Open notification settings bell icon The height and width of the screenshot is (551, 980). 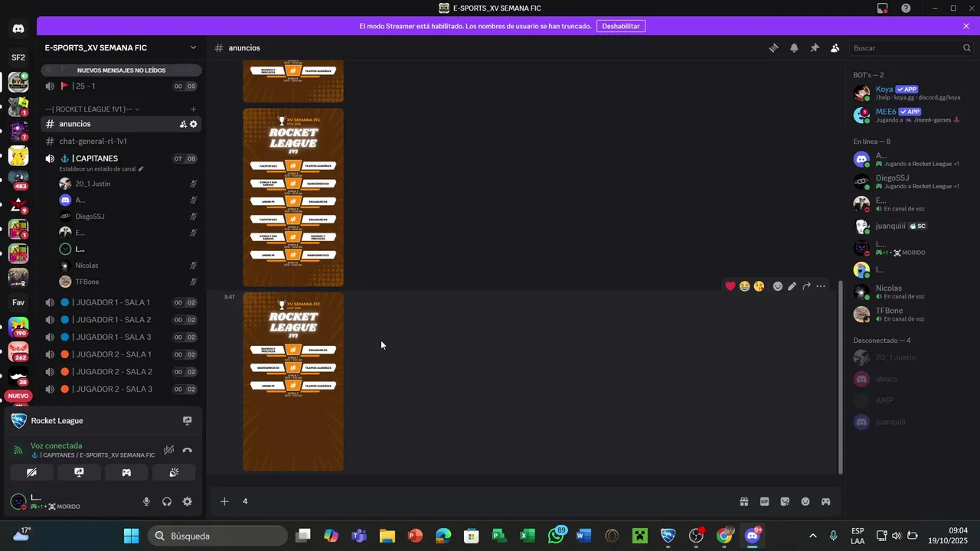[x=794, y=47]
